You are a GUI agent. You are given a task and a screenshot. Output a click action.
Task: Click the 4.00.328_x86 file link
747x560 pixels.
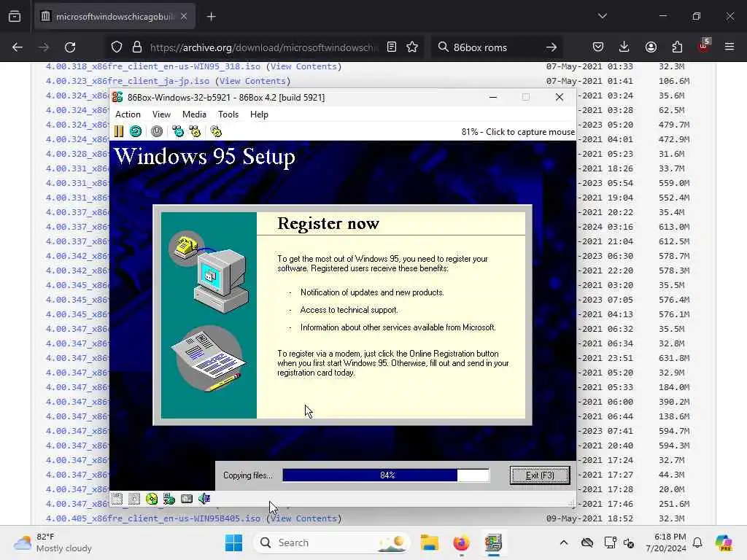[77, 154]
